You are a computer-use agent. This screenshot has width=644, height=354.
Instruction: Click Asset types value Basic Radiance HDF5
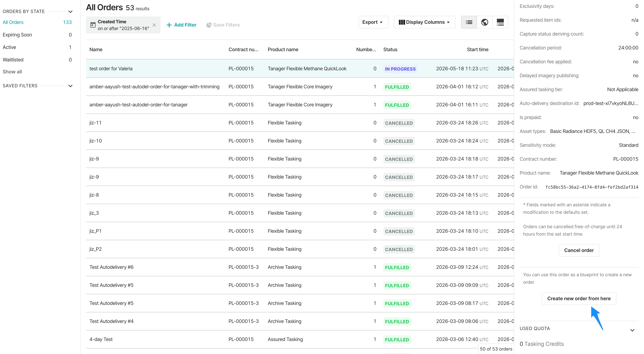point(592,131)
